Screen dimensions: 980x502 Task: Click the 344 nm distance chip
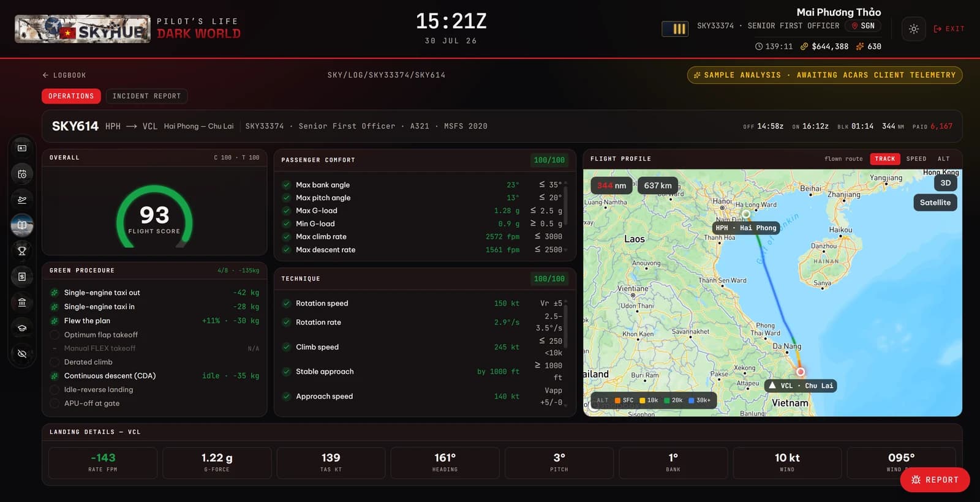[612, 185]
